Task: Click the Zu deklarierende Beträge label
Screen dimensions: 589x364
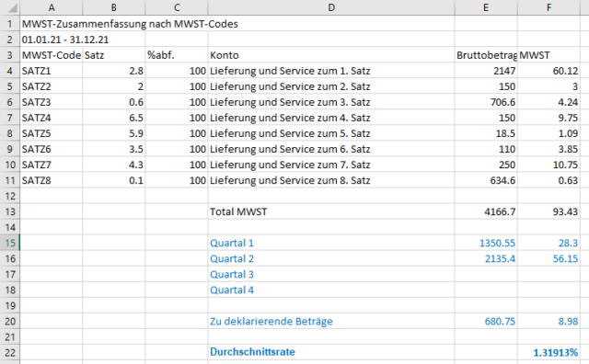Action: coord(271,321)
